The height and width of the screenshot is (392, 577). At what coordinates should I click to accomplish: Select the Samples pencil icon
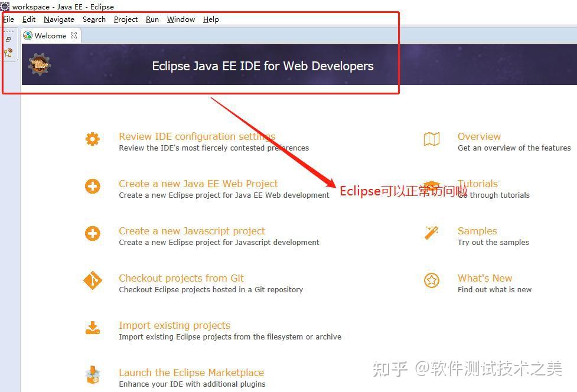(x=432, y=233)
